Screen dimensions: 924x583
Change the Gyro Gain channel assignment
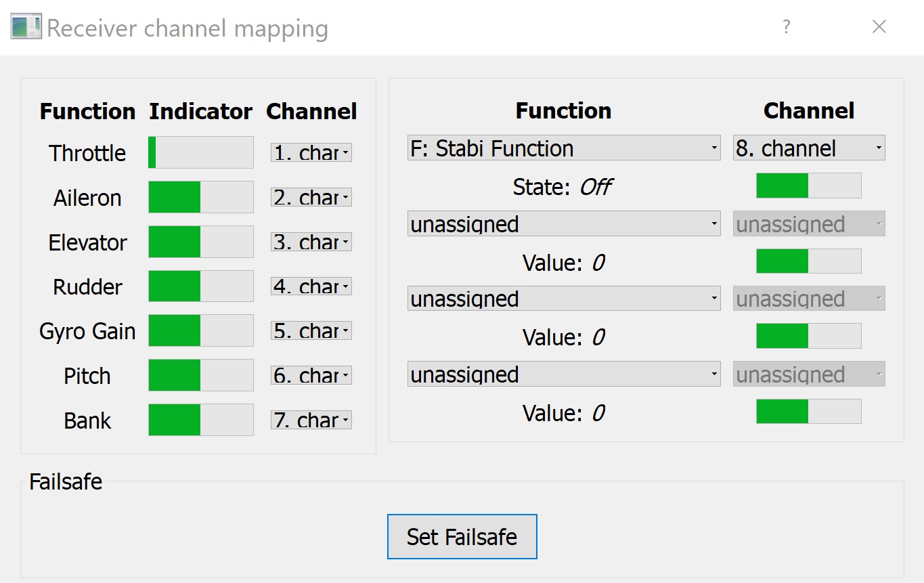tap(311, 331)
